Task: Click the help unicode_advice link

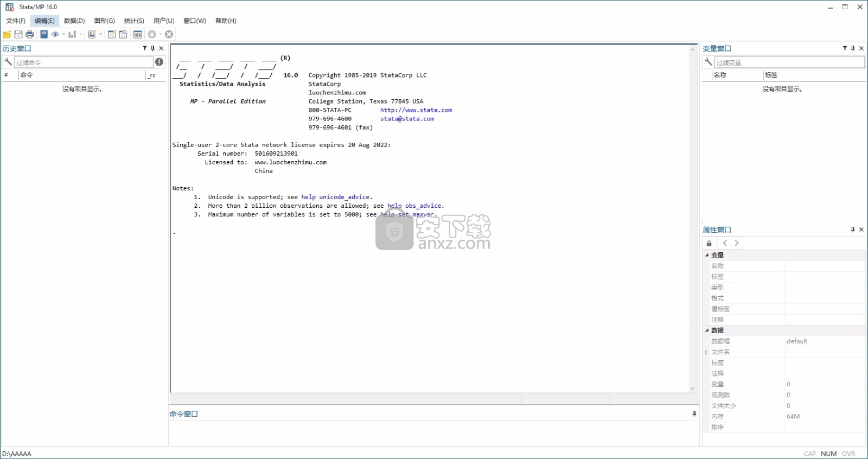Action: 336,197
